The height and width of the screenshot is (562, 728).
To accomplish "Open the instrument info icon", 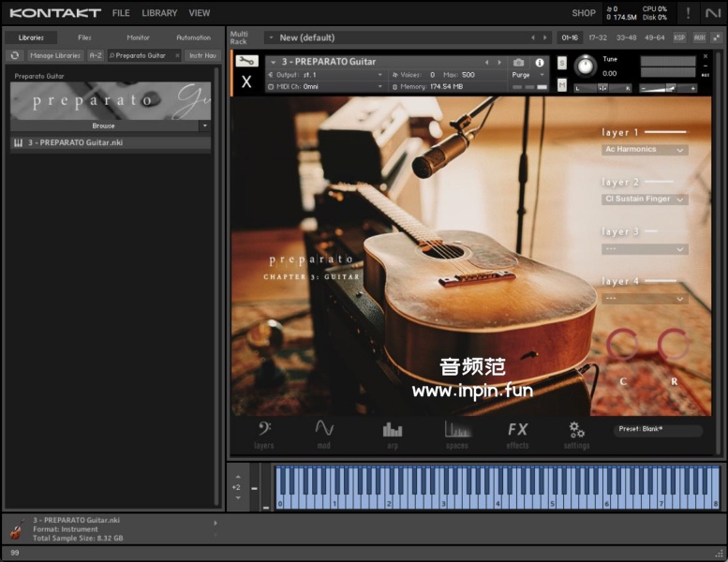I will click(540, 63).
